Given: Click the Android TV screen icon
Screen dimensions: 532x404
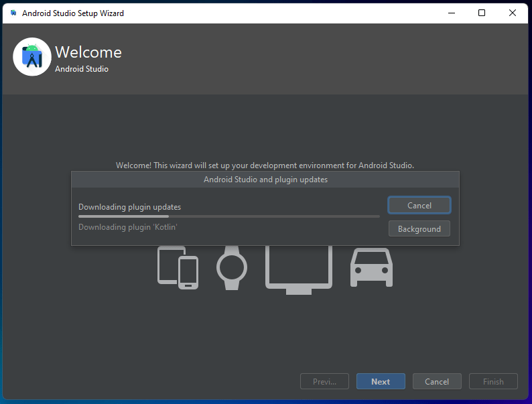Looking at the screenshot, I should [x=299, y=270].
